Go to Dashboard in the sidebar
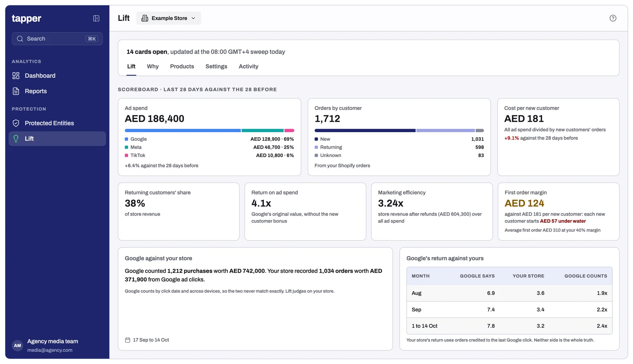 click(x=57, y=76)
